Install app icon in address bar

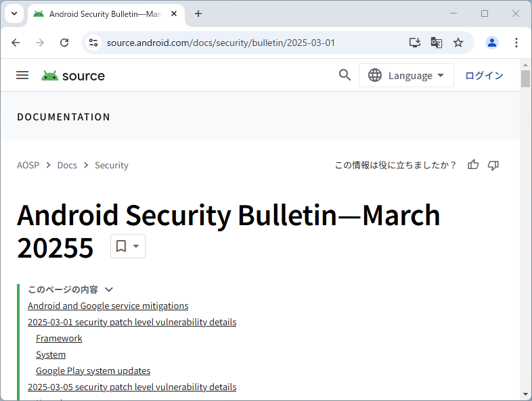point(415,43)
